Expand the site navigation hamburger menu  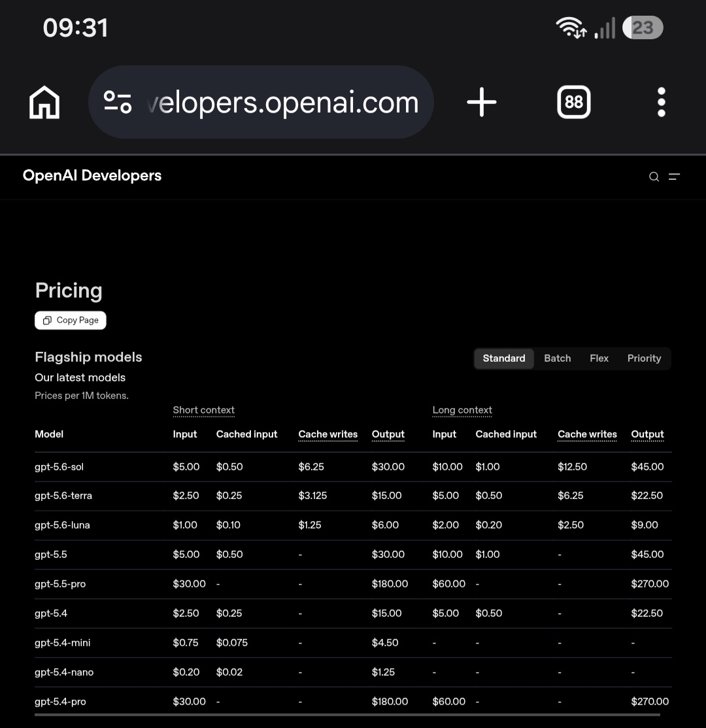[674, 177]
